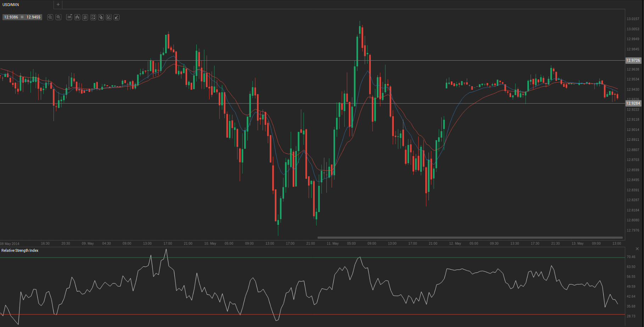Select the 12.9284 horizontal line price label
644x327 pixels.
(x=633, y=103)
